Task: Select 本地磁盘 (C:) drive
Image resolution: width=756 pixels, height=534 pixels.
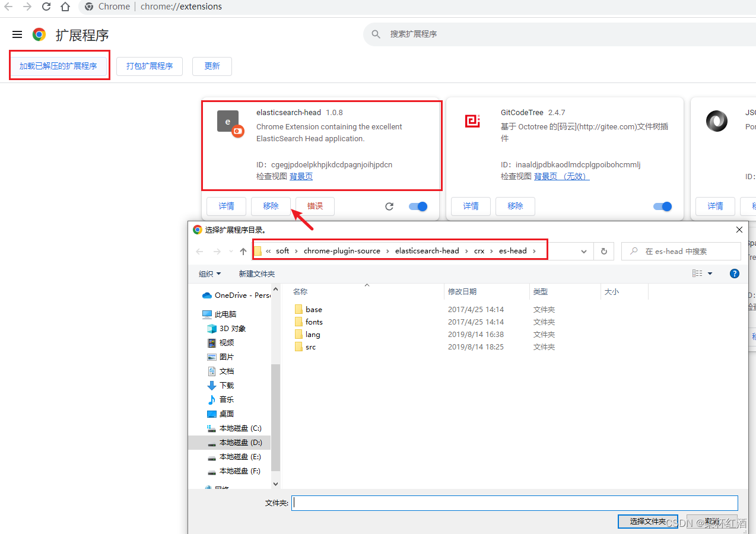Action: tap(234, 428)
